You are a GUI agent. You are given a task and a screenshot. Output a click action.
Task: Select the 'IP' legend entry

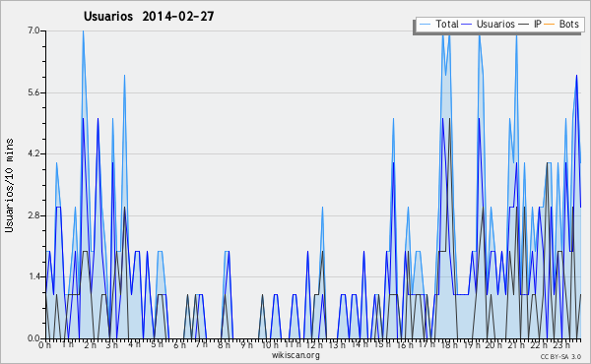pyautogui.click(x=537, y=24)
